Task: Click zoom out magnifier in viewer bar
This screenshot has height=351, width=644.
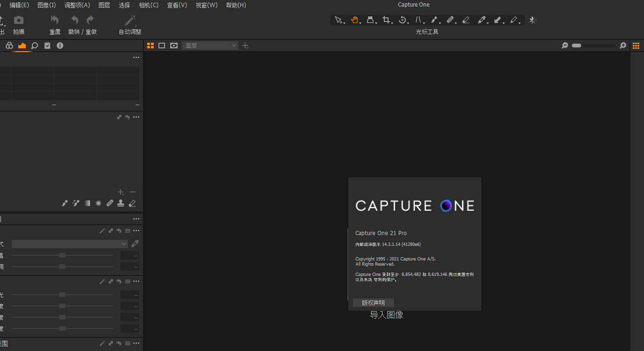Action: click(565, 46)
